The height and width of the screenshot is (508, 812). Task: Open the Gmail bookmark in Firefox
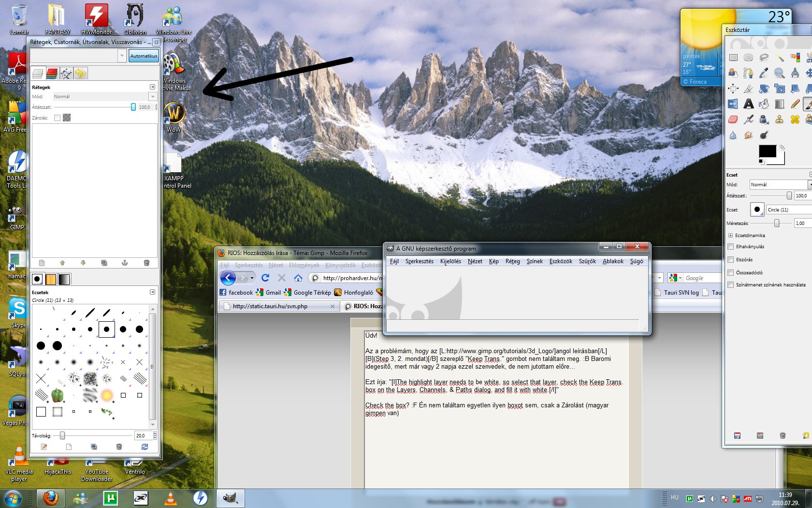(269, 293)
